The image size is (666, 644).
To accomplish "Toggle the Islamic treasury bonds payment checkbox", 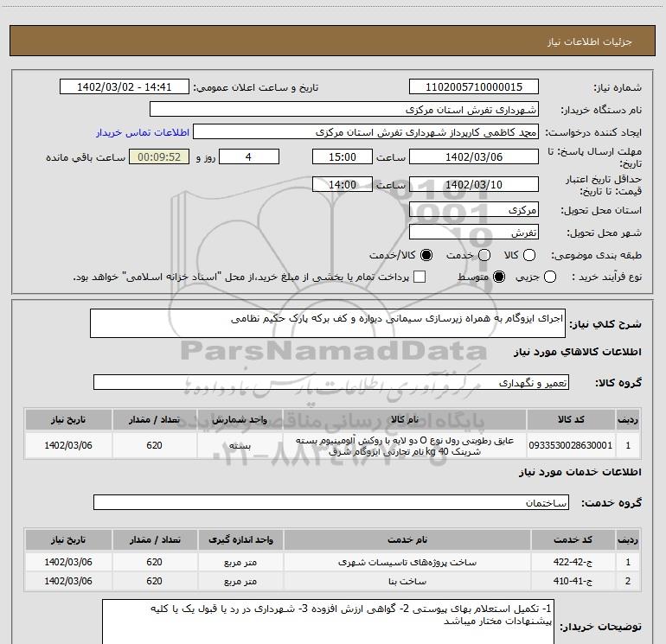I will click(x=419, y=277).
